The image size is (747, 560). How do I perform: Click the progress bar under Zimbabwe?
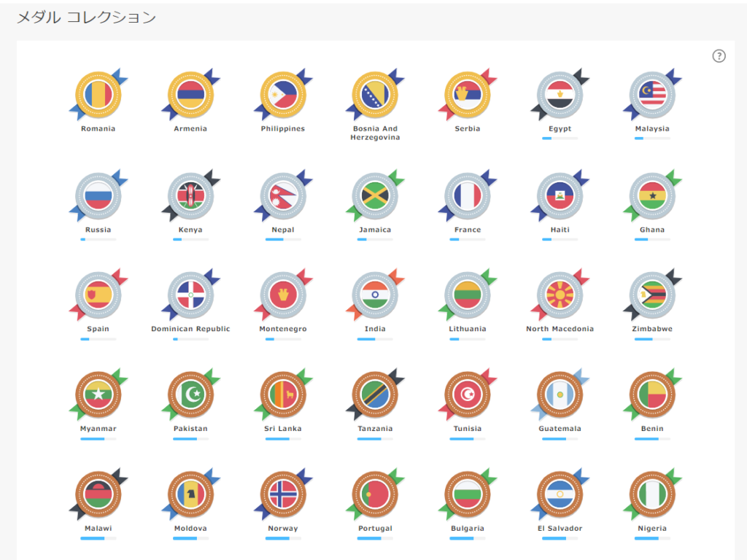pos(652,338)
